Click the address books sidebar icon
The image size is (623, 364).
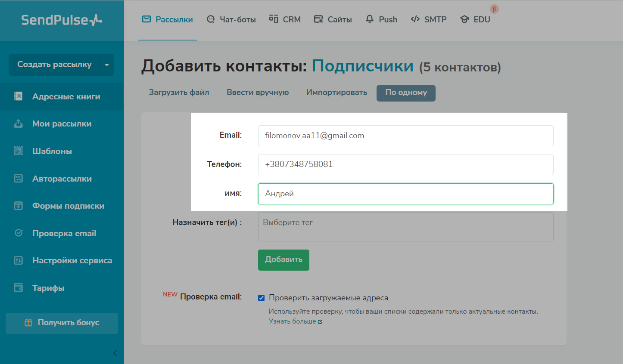(18, 96)
